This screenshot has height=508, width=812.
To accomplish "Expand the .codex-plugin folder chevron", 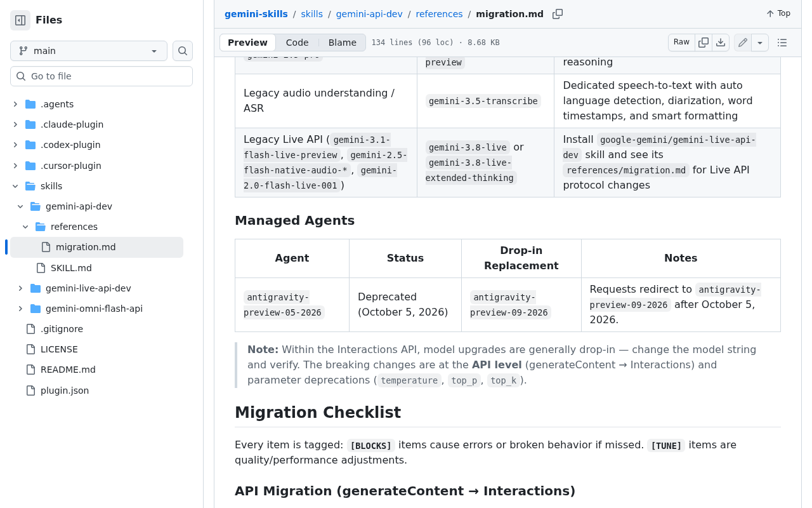I will click(15, 145).
